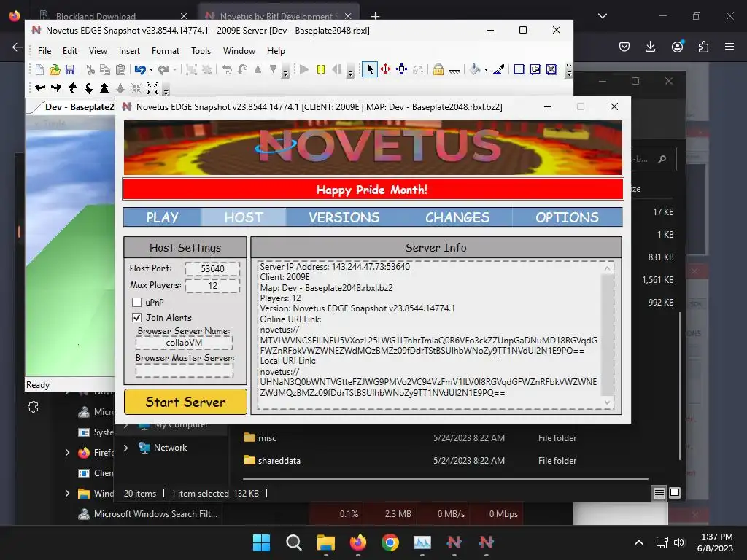Switch File Explorer to large icons view

pos(675,493)
